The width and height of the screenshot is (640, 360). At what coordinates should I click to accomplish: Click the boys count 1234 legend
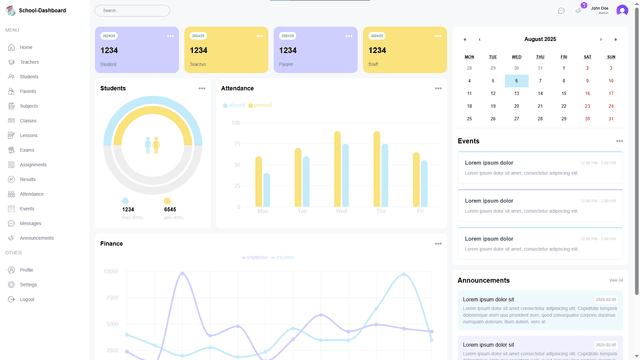tap(128, 209)
